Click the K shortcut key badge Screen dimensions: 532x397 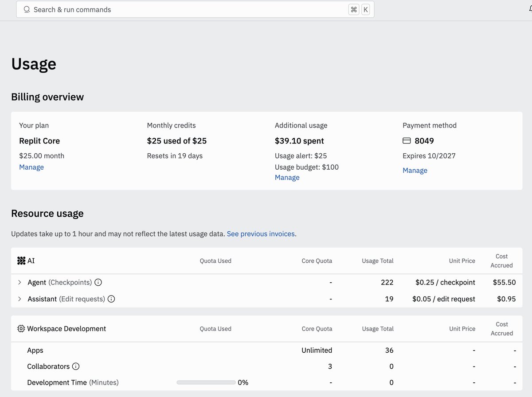coord(366,9)
